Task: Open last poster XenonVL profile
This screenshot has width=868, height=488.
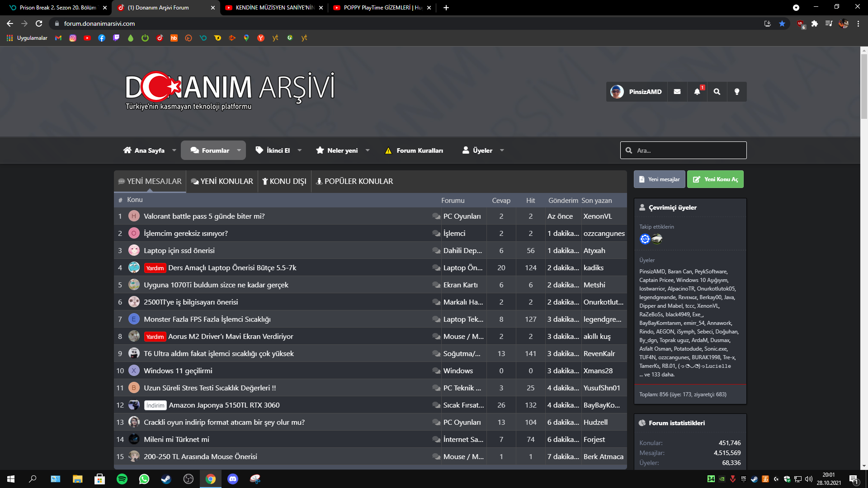Action: pyautogui.click(x=598, y=216)
